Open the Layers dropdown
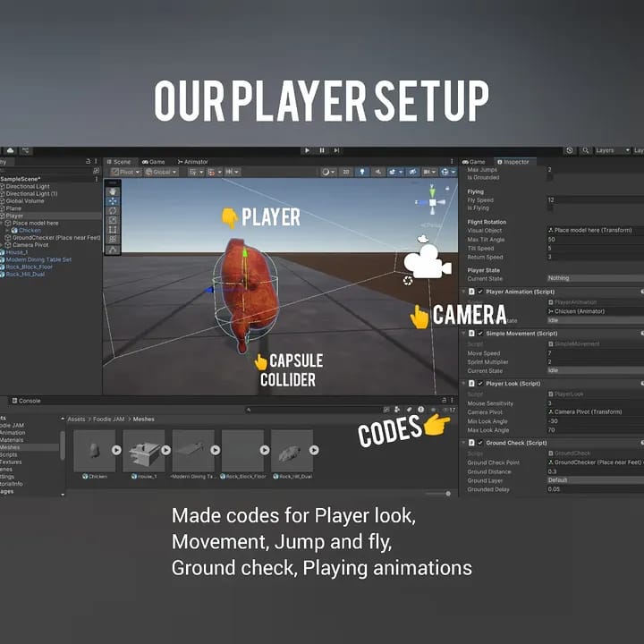Viewport: 644px width, 644px height. (x=613, y=150)
